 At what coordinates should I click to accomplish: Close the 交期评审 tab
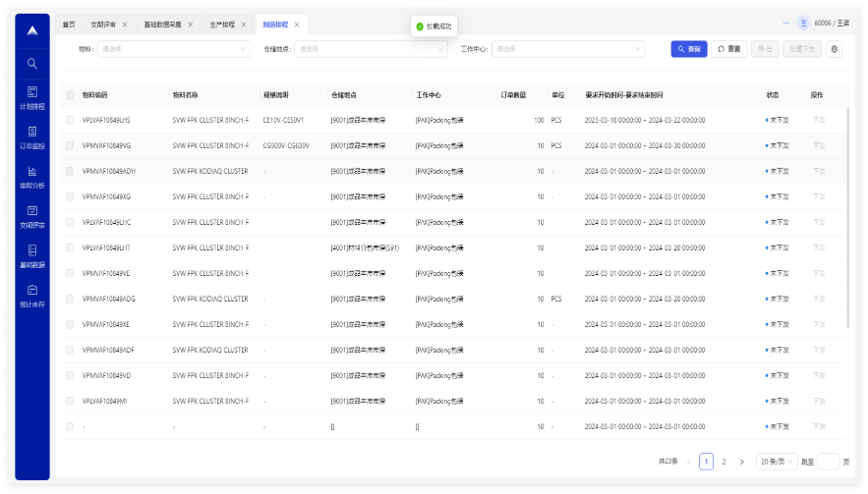125,25
